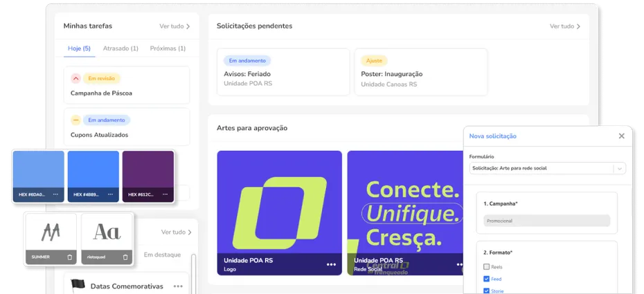Click the Em revisão status badge
Viewport: 644px width, 294px height.
102,78
